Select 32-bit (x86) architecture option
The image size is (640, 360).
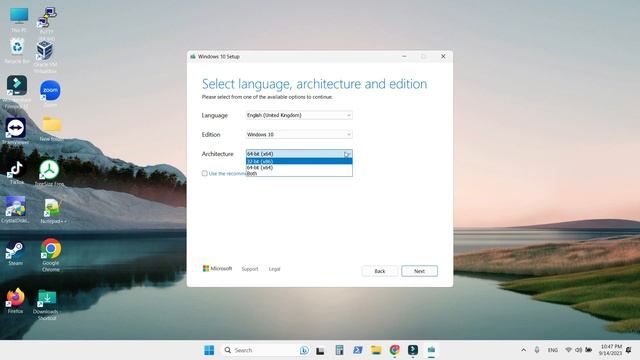[299, 162]
